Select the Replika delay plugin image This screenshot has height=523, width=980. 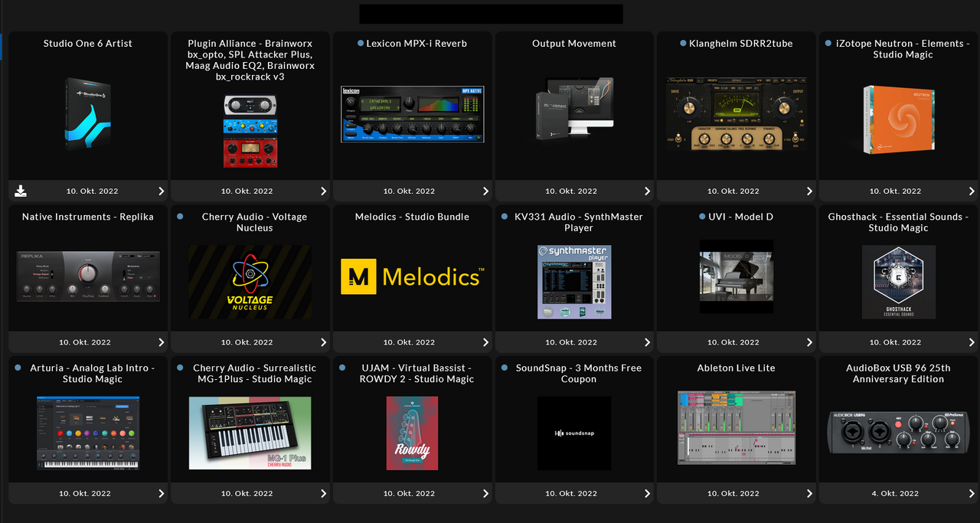pyautogui.click(x=88, y=276)
